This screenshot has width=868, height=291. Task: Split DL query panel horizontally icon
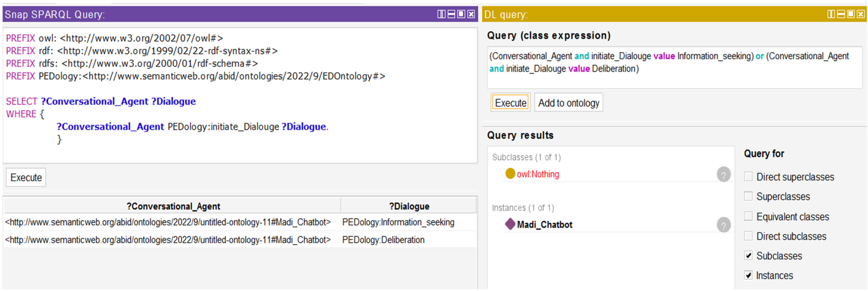[841, 14]
